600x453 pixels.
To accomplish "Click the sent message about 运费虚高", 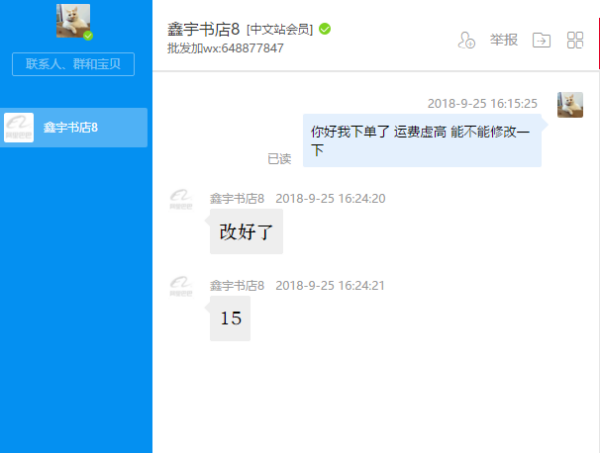I will [422, 140].
